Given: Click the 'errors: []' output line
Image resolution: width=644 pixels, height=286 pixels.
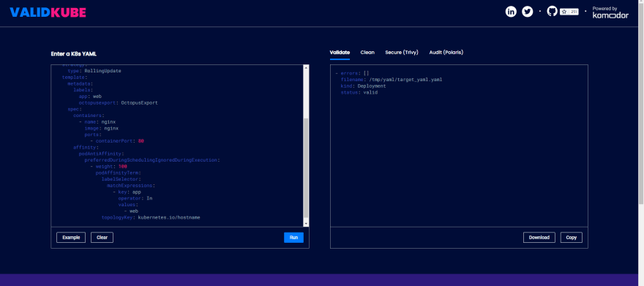Looking at the screenshot, I should click(352, 73).
